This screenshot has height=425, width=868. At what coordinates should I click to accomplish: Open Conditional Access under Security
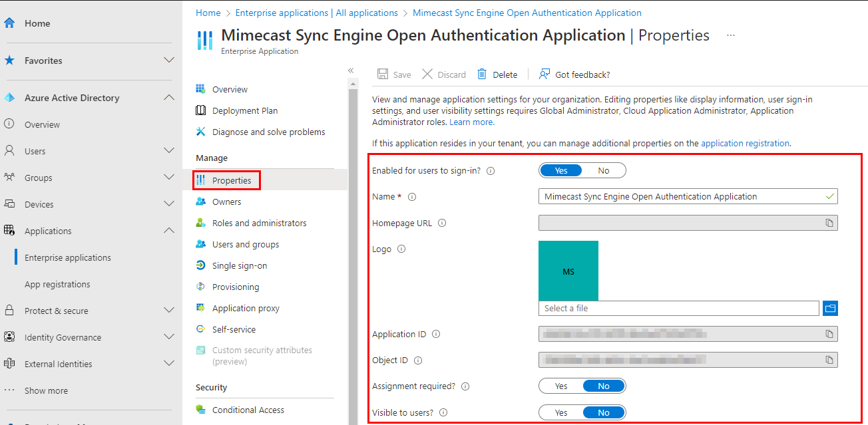point(248,410)
